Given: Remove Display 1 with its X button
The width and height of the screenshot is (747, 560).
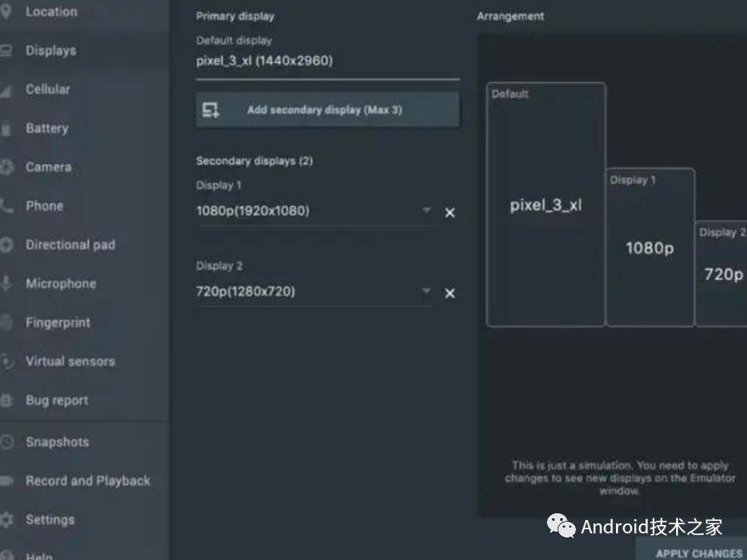Looking at the screenshot, I should (x=449, y=212).
